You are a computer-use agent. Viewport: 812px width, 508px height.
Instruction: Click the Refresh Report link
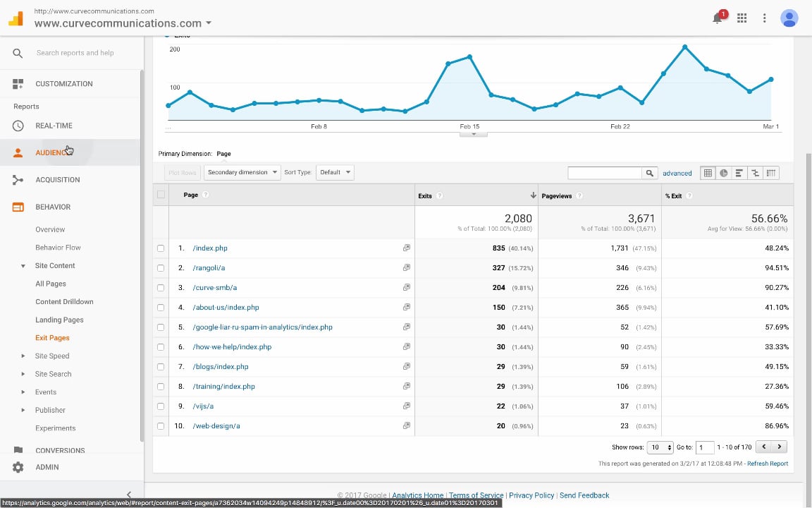[x=768, y=464]
